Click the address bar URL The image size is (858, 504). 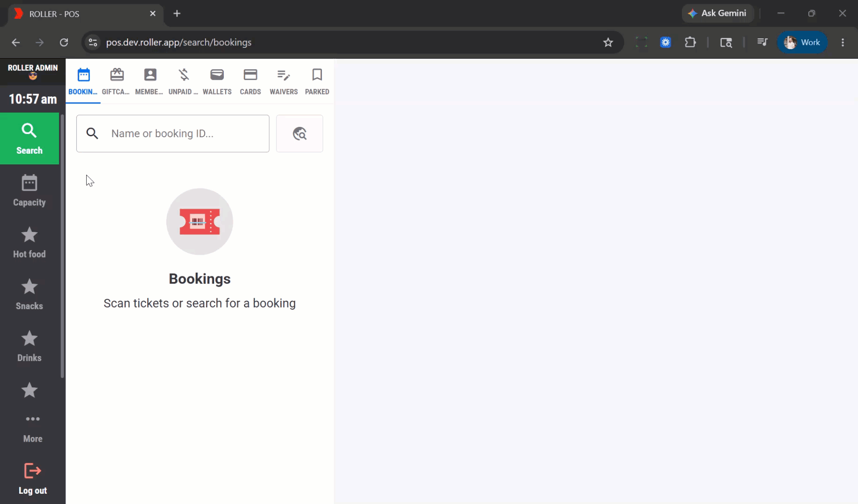point(179,42)
